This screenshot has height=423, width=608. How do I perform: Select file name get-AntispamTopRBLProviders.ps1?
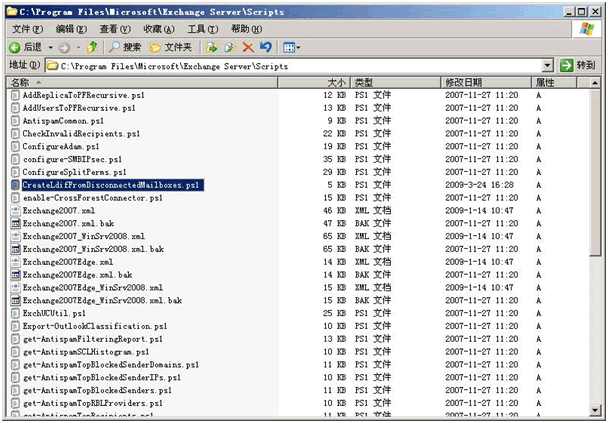[93, 403]
